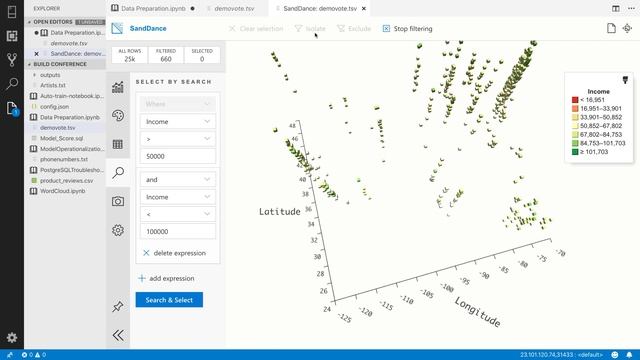Open the SandDance Chart panel icon

[x=118, y=87]
